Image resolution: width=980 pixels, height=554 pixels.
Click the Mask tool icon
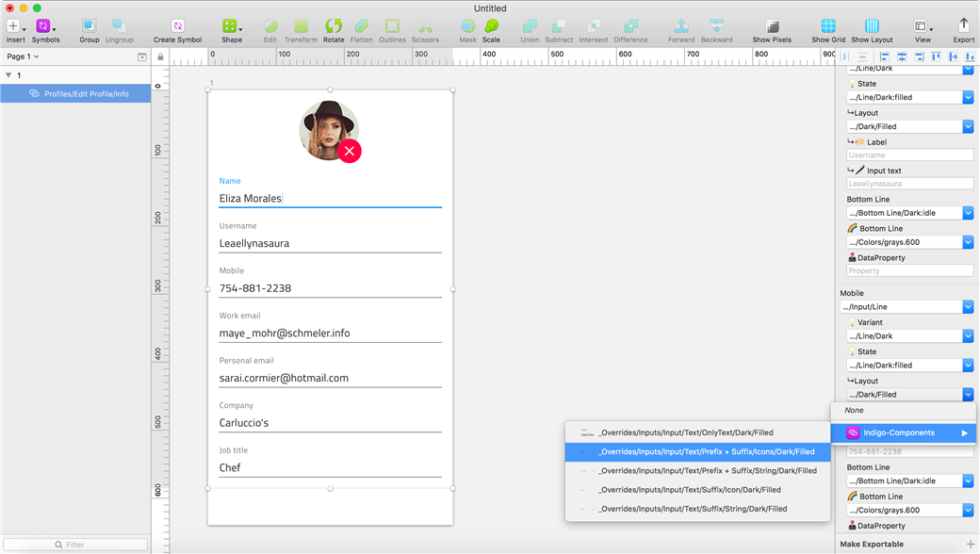click(468, 26)
